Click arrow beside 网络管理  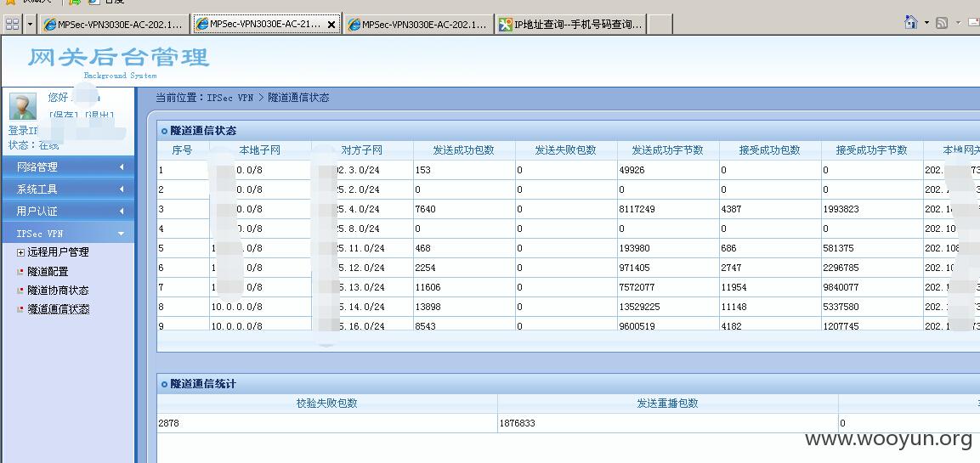tap(122, 167)
